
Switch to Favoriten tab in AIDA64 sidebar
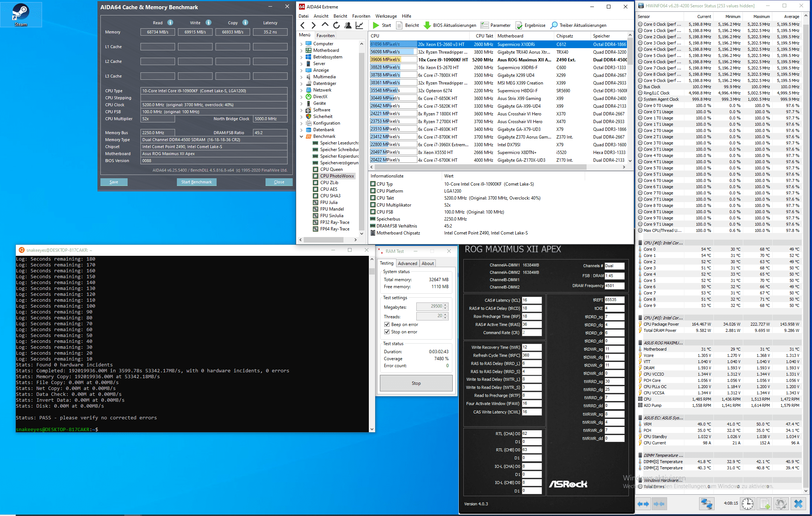tap(325, 36)
